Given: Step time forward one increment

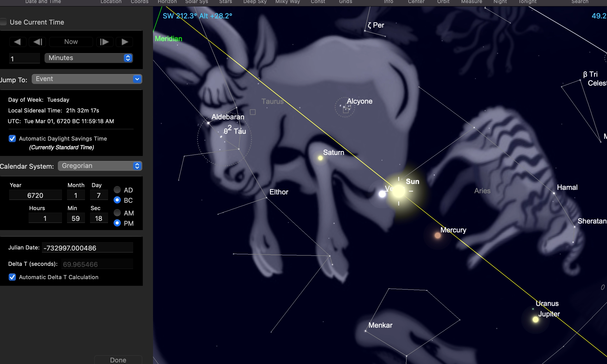Looking at the screenshot, I should (x=104, y=42).
